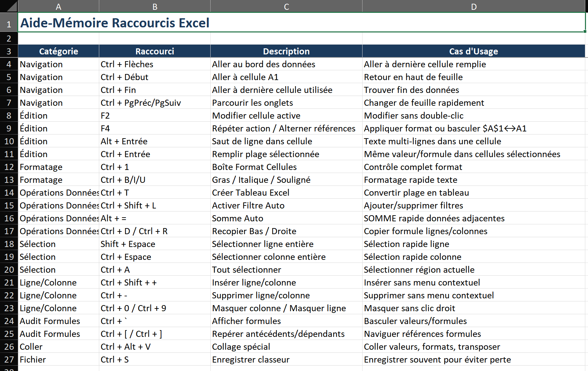Select cell 'Shift + Espace'
588x371 pixels.
pyautogui.click(x=155, y=244)
